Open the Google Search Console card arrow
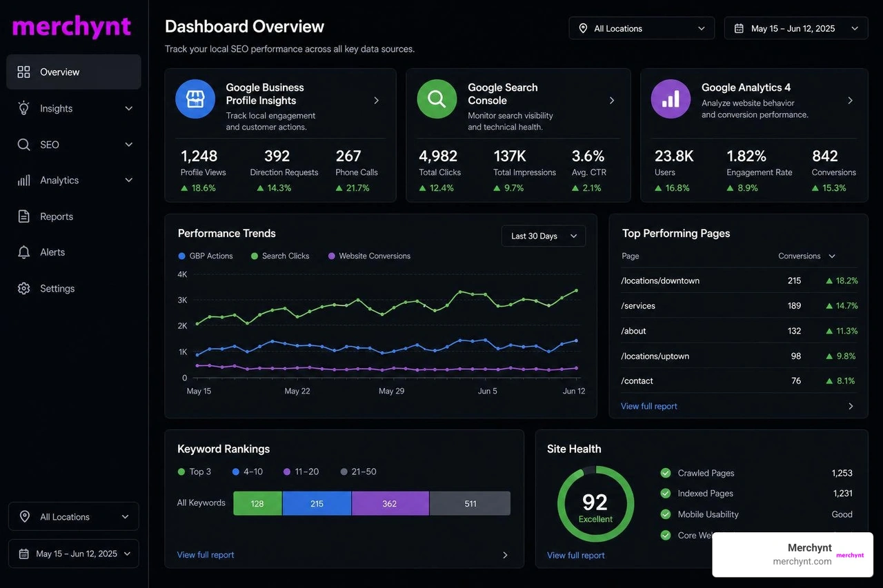The width and height of the screenshot is (883, 588). (x=612, y=101)
